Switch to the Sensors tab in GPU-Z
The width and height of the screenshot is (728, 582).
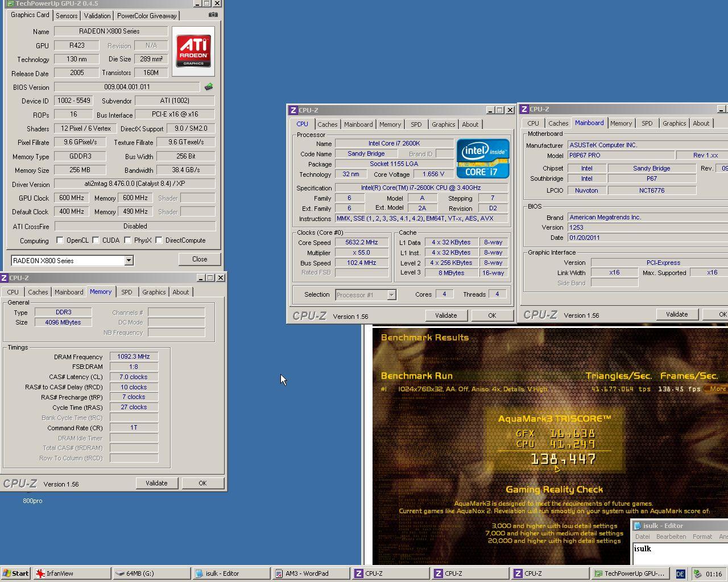pyautogui.click(x=67, y=16)
